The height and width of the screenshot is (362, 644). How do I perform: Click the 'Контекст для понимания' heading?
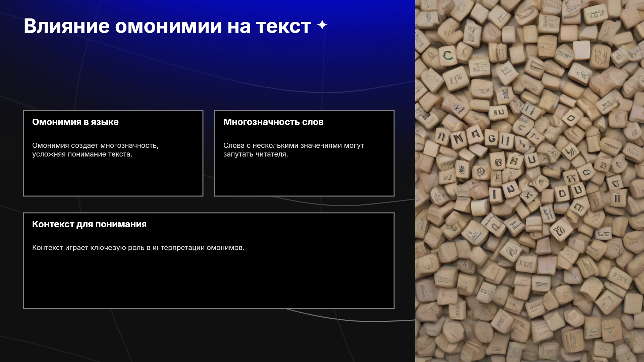coord(89,224)
